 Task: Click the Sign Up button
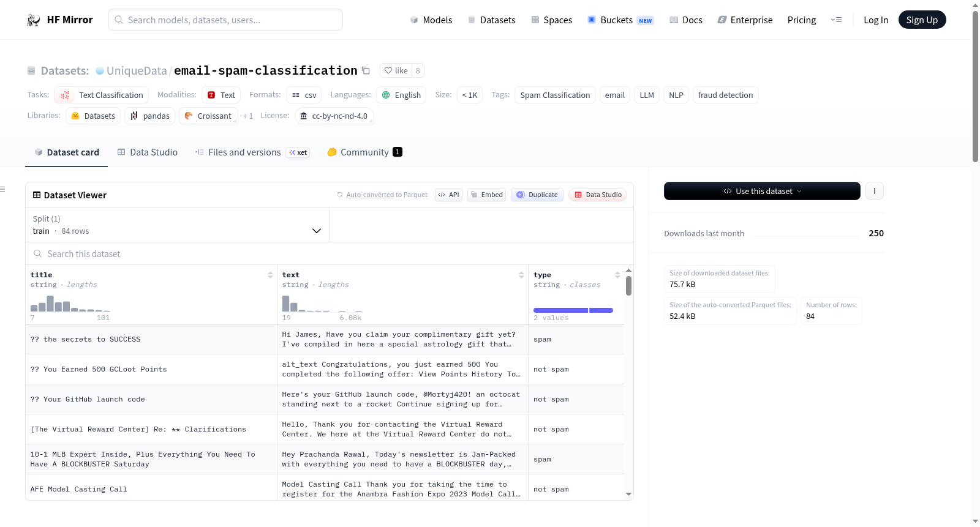coord(922,20)
